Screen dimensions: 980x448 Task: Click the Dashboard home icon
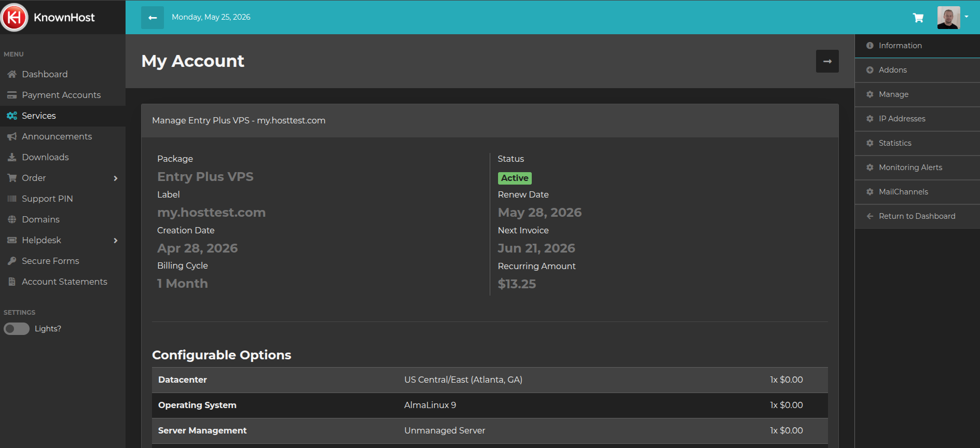click(12, 74)
